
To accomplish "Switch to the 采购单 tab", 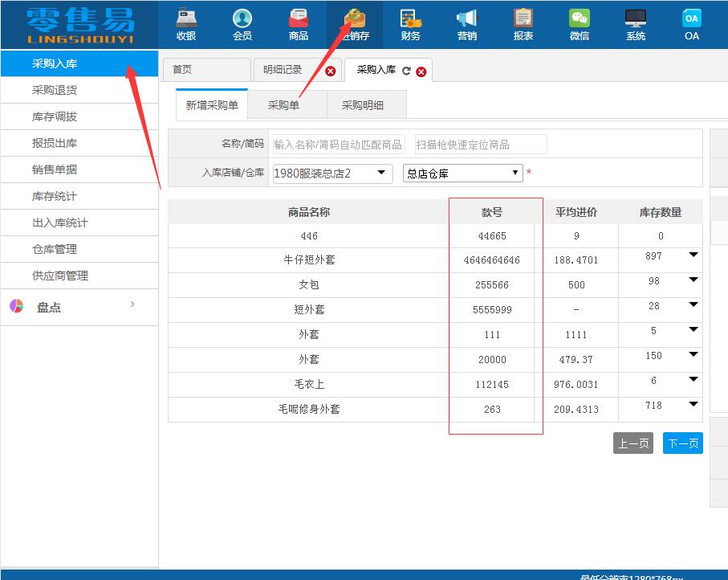I will pyautogui.click(x=285, y=104).
